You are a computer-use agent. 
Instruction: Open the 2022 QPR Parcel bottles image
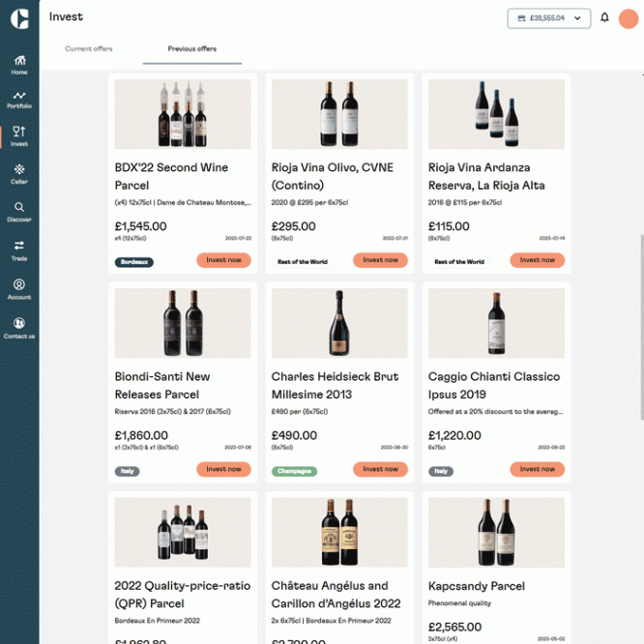click(183, 532)
